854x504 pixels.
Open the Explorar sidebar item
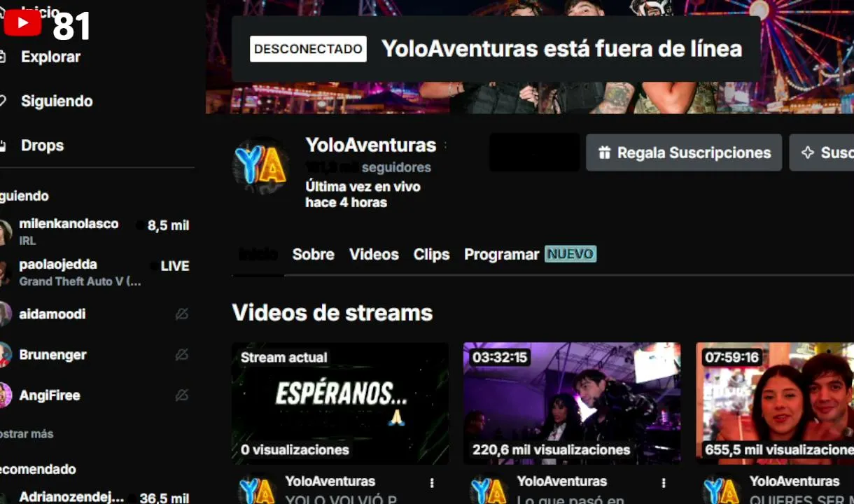[50, 57]
